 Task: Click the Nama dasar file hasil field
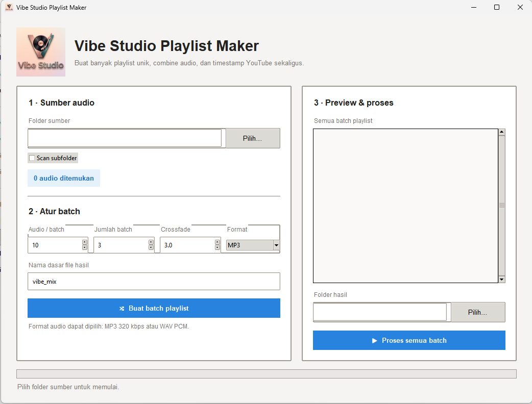[x=154, y=281]
